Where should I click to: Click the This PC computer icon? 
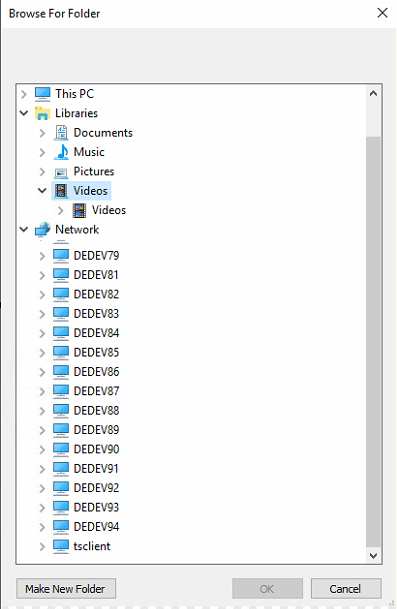coord(42,94)
